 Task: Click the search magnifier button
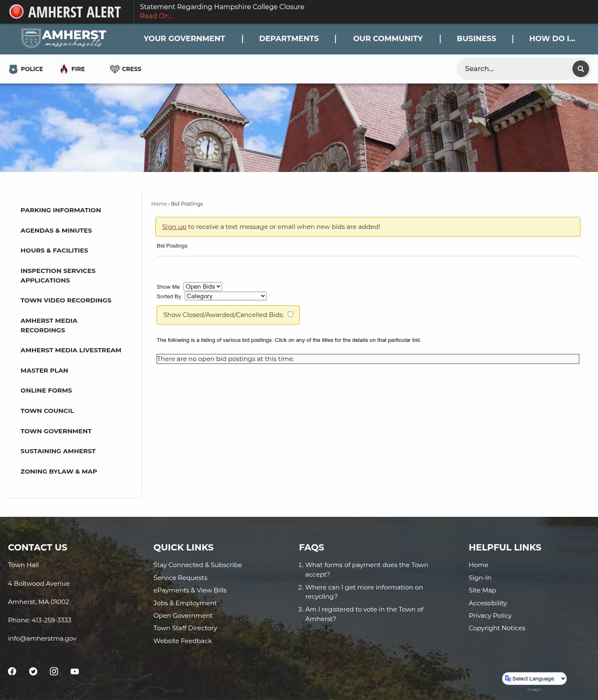point(581,69)
